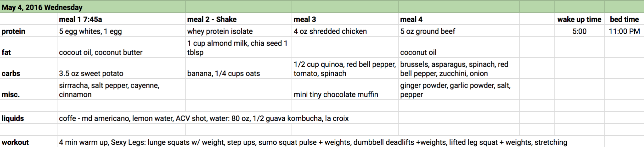
Task: Click the 'ginger powder, garlic powder' misc cell
Action: pos(459,89)
